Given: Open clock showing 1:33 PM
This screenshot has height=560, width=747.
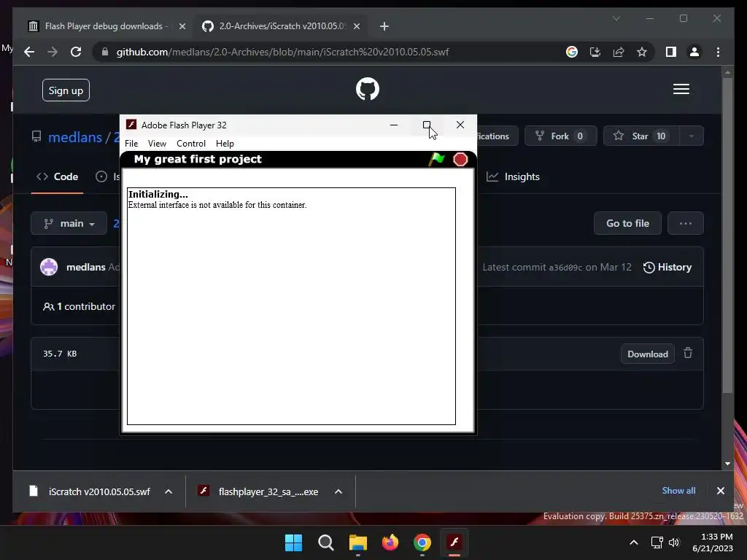Looking at the screenshot, I should tap(713, 542).
